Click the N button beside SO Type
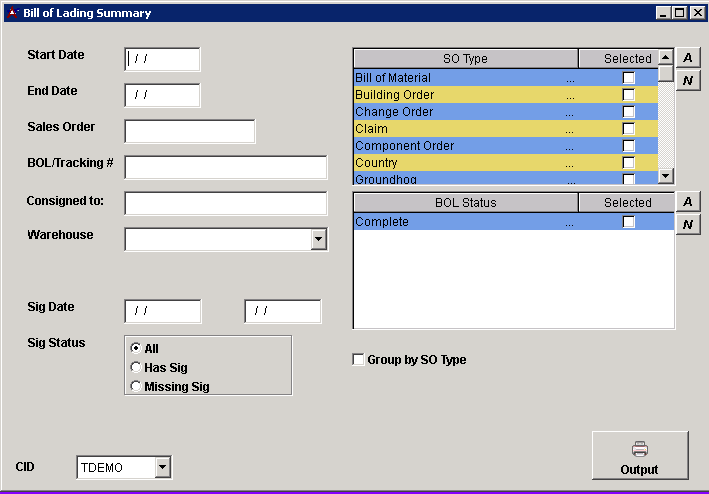Screen dimensions: 709x494 [687, 81]
